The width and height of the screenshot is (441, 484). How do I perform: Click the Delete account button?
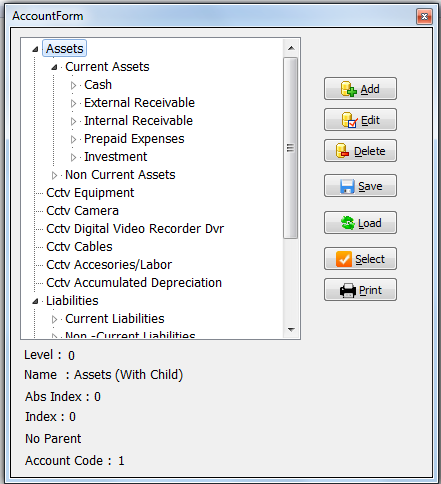360,151
